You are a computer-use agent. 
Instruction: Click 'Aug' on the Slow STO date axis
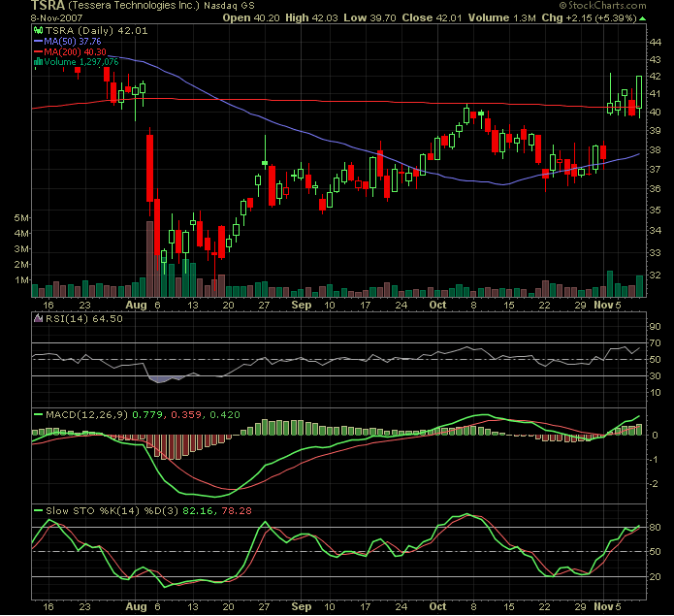point(137,607)
